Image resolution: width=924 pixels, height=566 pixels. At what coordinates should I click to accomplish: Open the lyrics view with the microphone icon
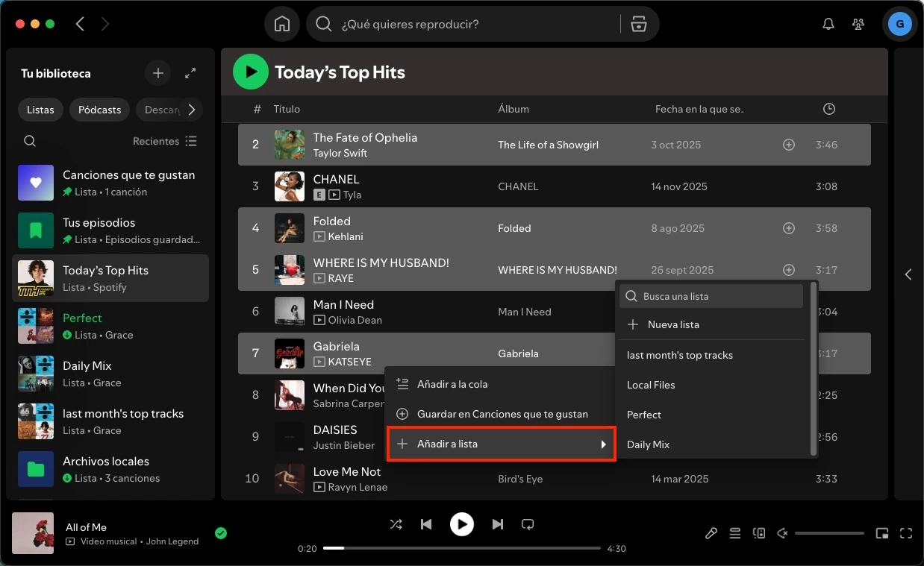pos(711,533)
